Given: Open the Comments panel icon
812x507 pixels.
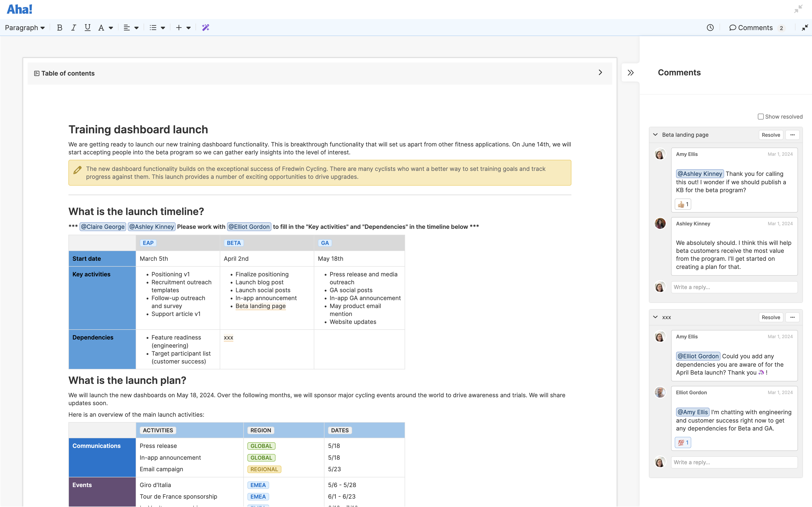Looking at the screenshot, I should pyautogui.click(x=733, y=27).
